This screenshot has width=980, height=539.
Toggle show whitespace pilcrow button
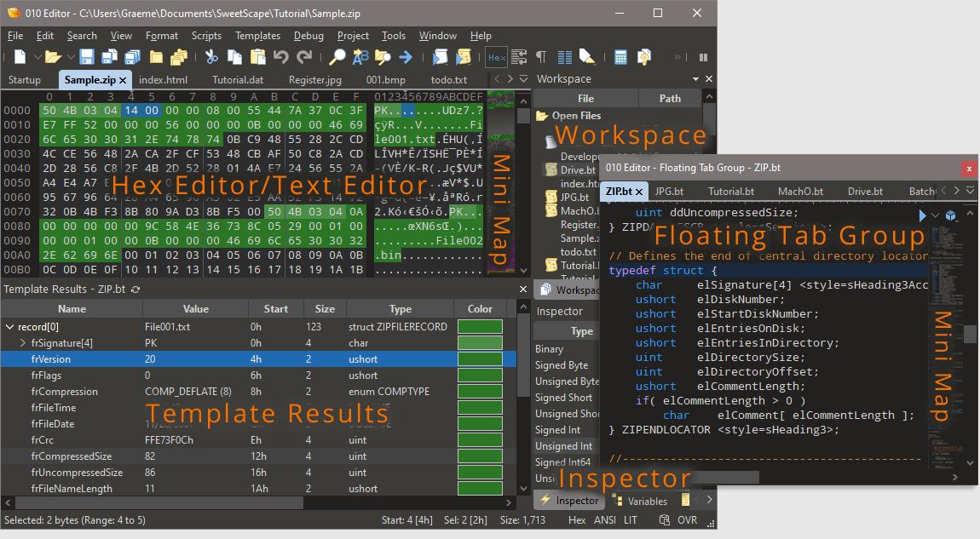540,57
